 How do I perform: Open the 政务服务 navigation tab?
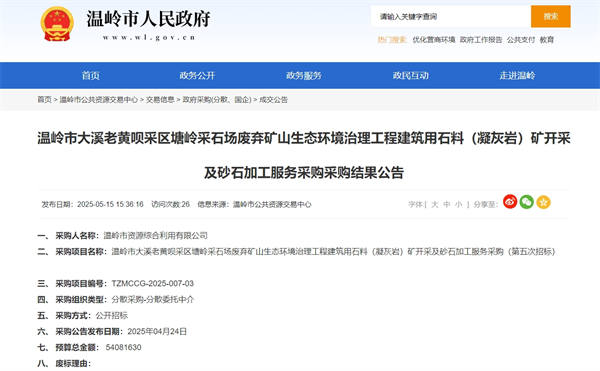(x=304, y=75)
